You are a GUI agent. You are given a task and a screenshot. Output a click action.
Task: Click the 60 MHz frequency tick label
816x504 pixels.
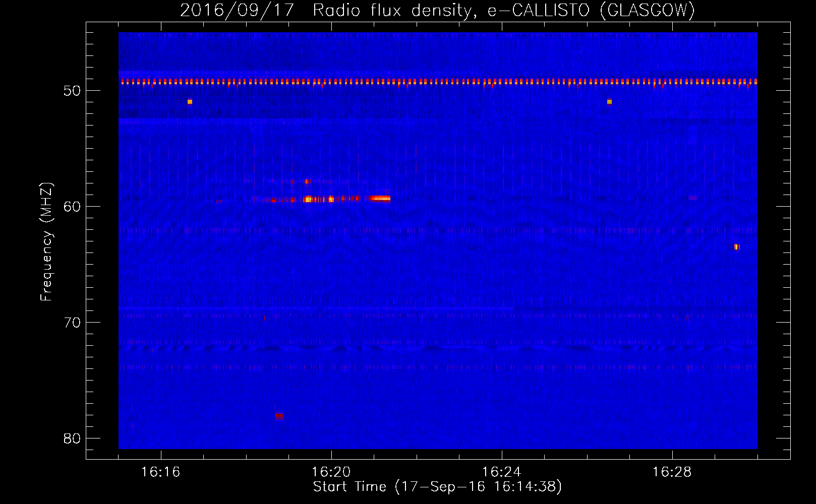tap(72, 207)
